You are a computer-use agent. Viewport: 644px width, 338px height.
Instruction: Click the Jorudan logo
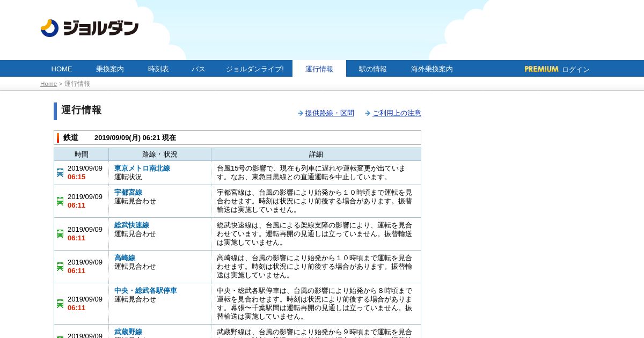[90, 28]
